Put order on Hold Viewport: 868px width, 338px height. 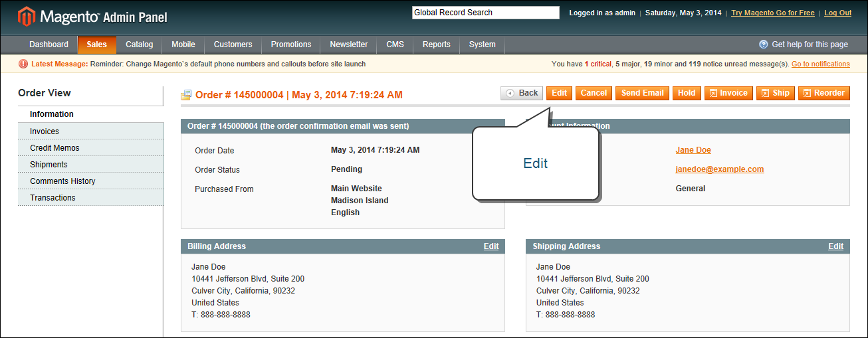pyautogui.click(x=687, y=93)
